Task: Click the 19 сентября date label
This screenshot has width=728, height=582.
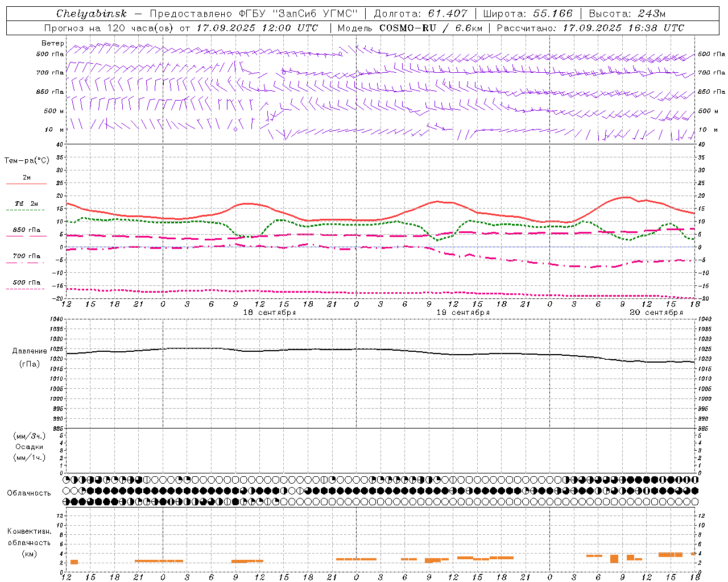Action: tap(463, 313)
